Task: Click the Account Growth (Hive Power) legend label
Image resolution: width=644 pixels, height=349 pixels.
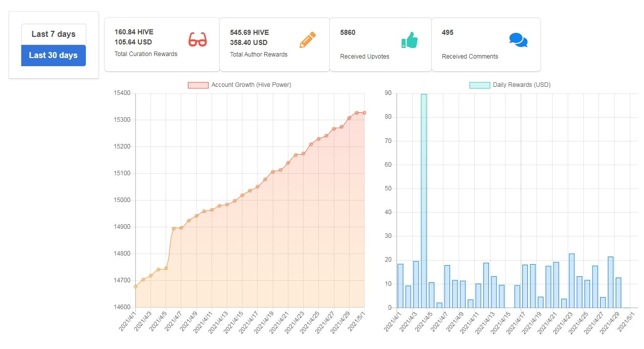Action: pyautogui.click(x=251, y=85)
